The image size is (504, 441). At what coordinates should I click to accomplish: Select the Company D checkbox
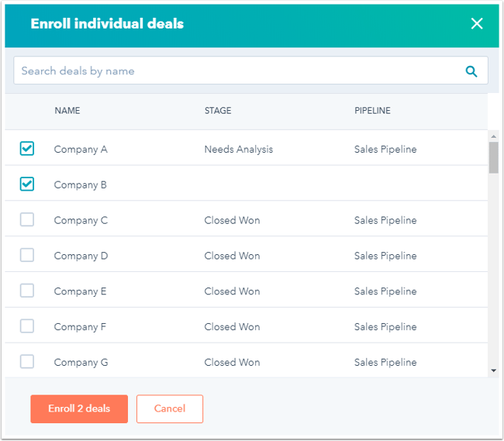pyautogui.click(x=27, y=255)
